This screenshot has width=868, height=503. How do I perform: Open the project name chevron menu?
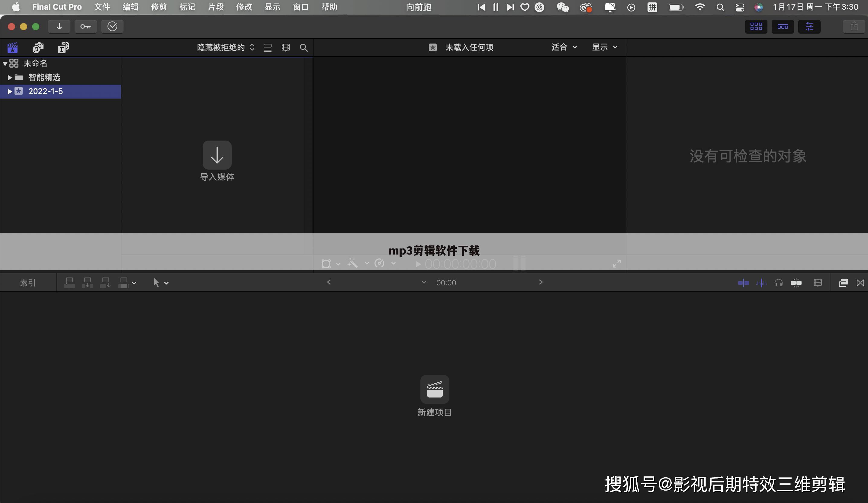(424, 282)
